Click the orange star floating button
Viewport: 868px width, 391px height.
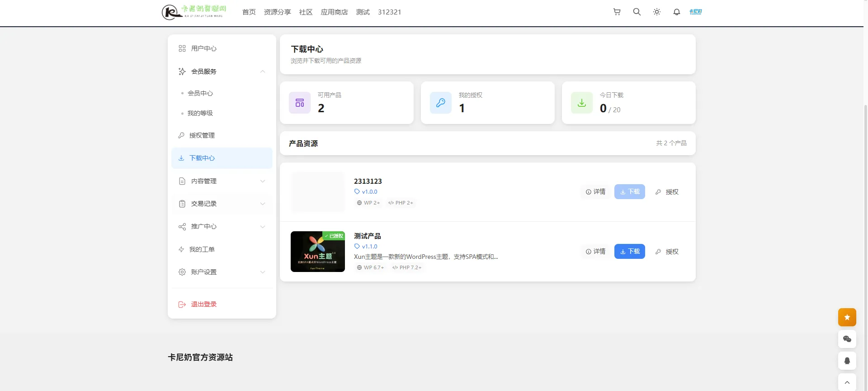[847, 317]
